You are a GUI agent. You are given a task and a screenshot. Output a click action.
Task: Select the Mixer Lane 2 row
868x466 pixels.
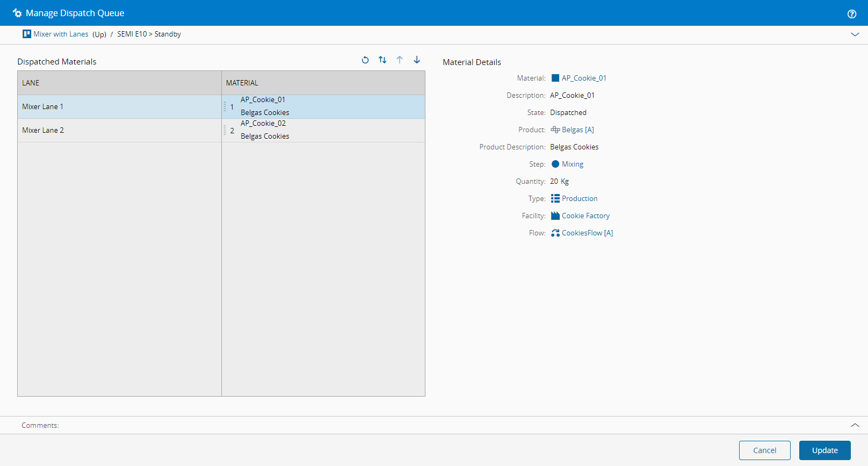point(43,130)
